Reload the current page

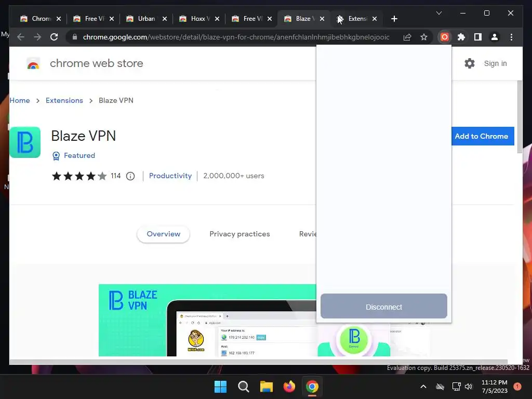click(54, 37)
